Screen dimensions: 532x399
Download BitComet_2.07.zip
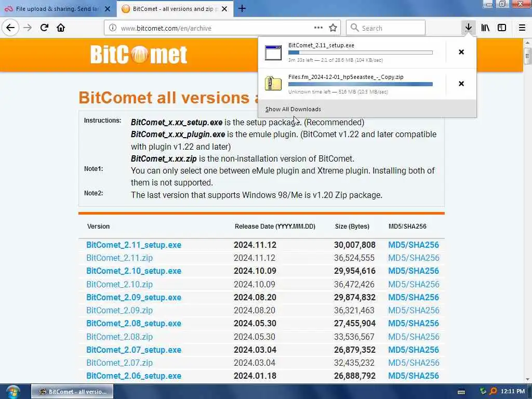pos(119,363)
